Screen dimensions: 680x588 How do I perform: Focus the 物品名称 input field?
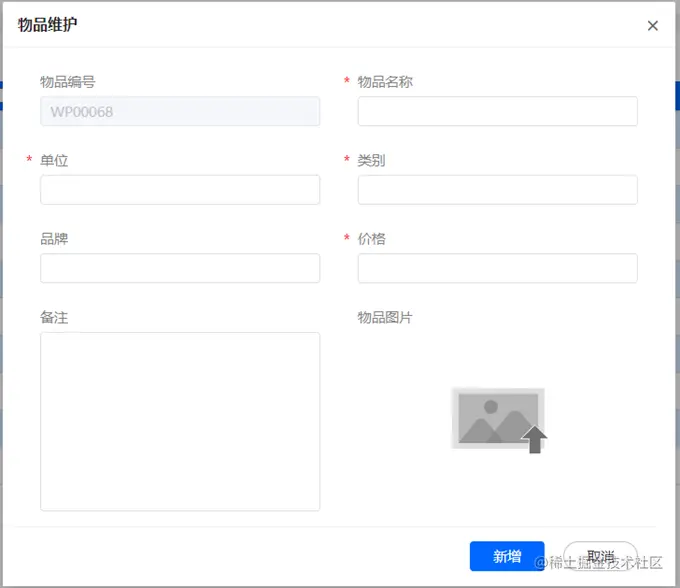point(497,111)
